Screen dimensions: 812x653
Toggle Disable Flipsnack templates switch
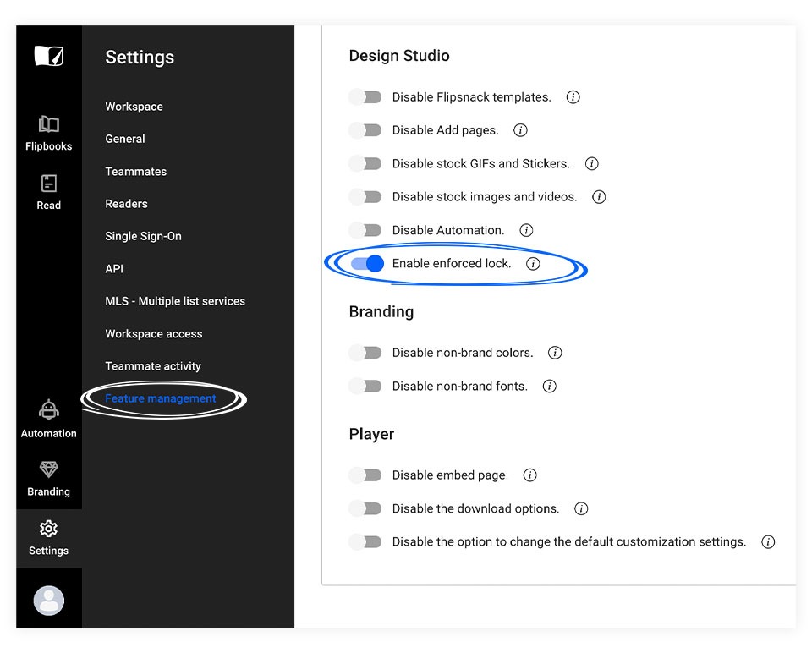(x=365, y=96)
